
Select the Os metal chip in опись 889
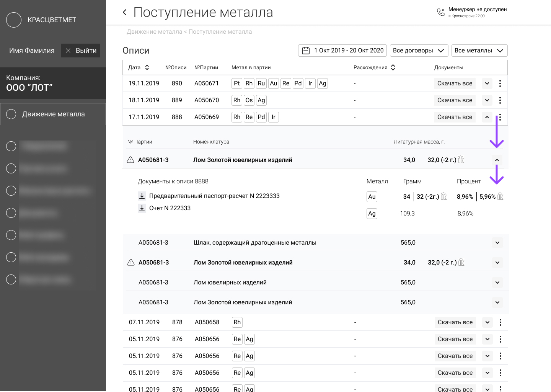[249, 100]
